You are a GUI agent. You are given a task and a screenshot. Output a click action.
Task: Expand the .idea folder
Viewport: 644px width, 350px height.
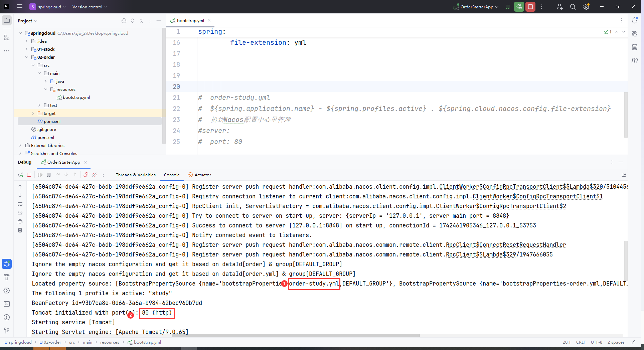(x=27, y=41)
